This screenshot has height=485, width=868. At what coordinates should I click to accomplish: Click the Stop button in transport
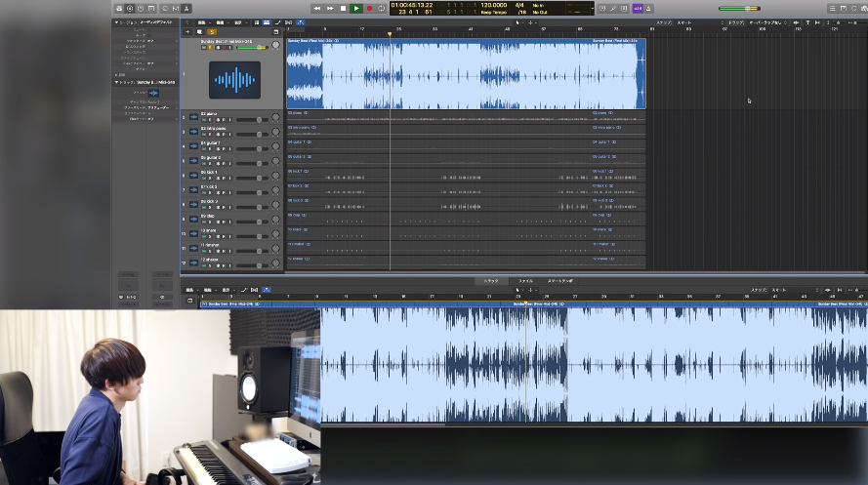click(343, 8)
